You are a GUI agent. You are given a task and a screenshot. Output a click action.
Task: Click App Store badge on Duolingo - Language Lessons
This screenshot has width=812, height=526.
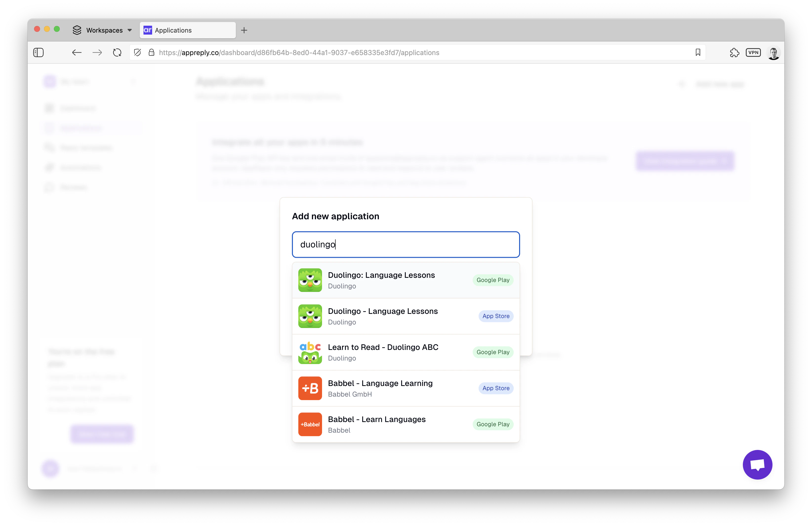point(496,316)
